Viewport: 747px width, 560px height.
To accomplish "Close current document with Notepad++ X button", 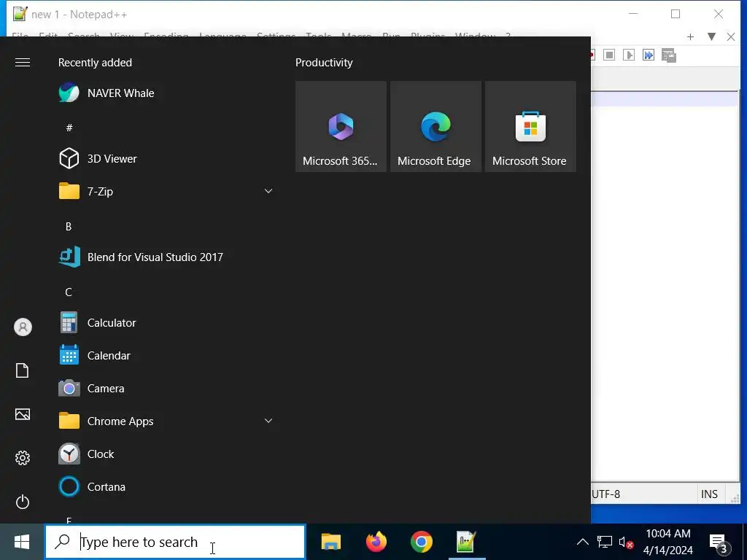I will 731,36.
